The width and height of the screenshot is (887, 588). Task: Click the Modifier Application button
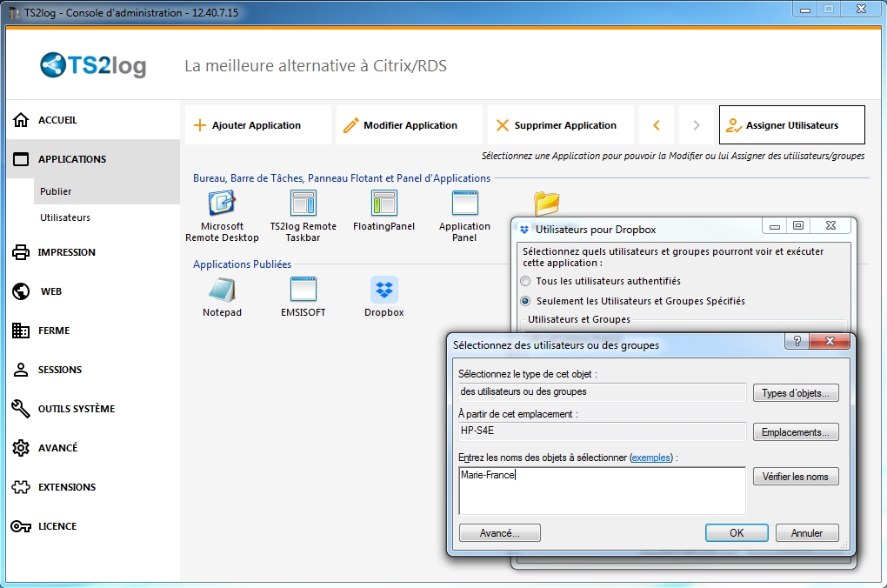tap(410, 125)
